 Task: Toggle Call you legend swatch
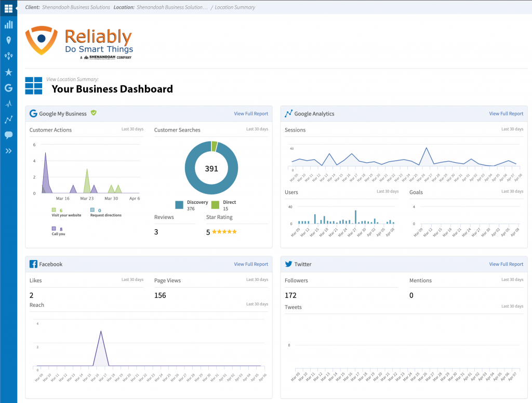pos(54,228)
